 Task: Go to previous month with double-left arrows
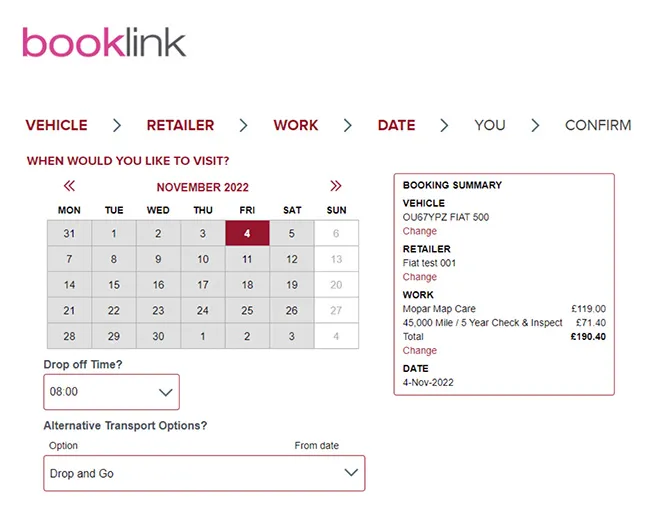click(69, 186)
